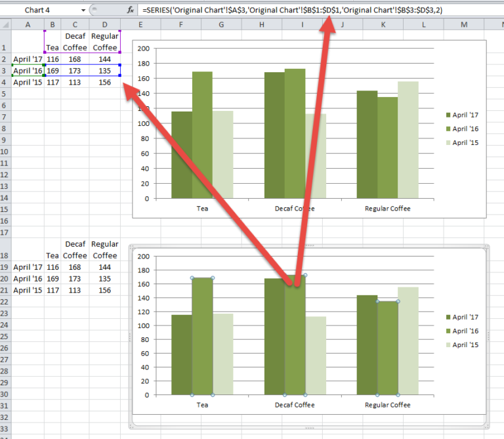Click cell A19 containing April '17
This screenshot has height=439, width=504.
[28, 267]
